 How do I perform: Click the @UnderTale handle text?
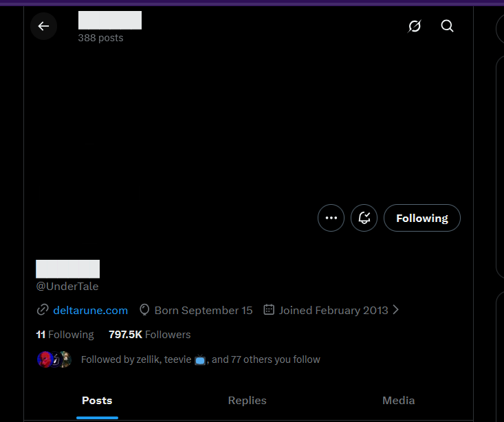[x=67, y=286]
